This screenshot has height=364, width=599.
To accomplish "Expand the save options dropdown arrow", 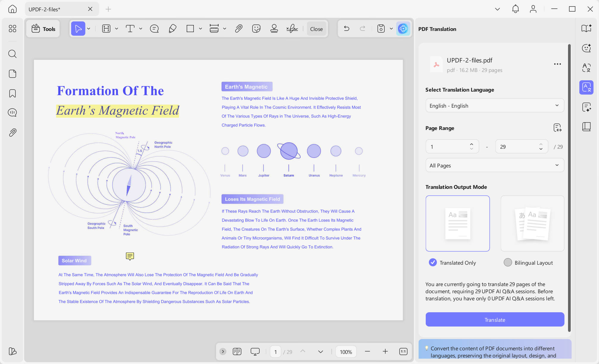I will coord(391,29).
